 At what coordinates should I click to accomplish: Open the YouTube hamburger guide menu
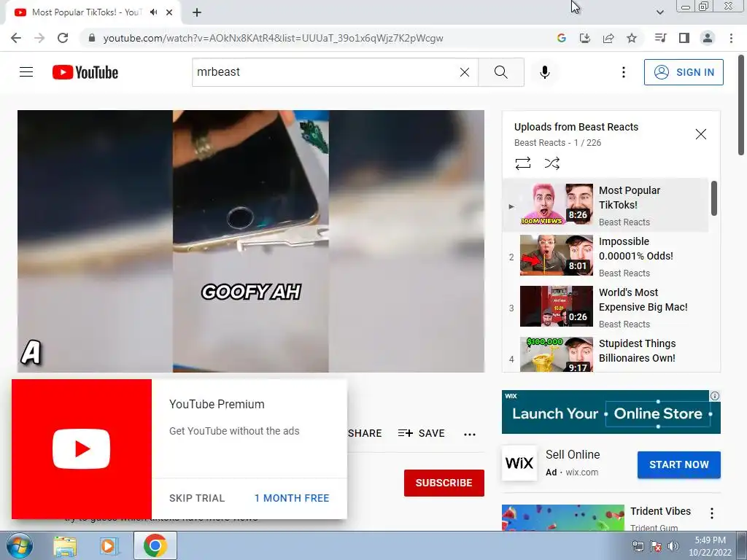[x=26, y=72]
